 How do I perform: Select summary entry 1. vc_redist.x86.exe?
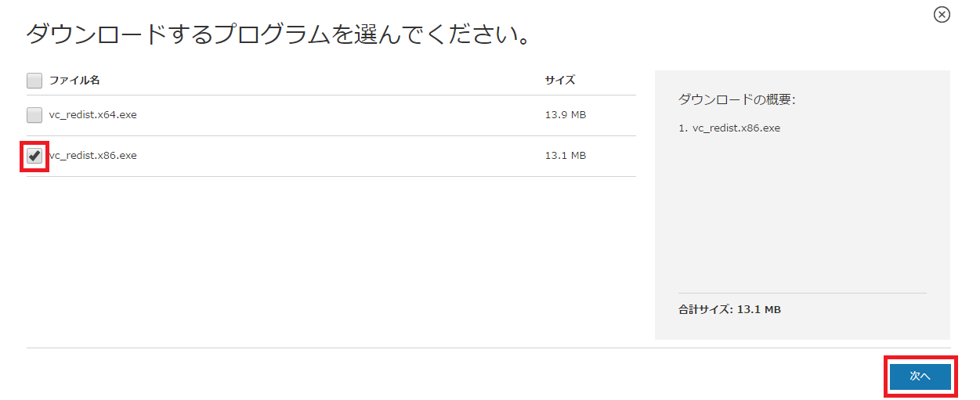729,128
